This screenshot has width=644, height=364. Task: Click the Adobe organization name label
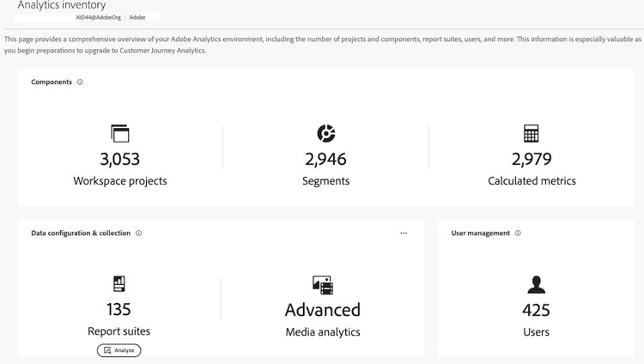coord(137,17)
